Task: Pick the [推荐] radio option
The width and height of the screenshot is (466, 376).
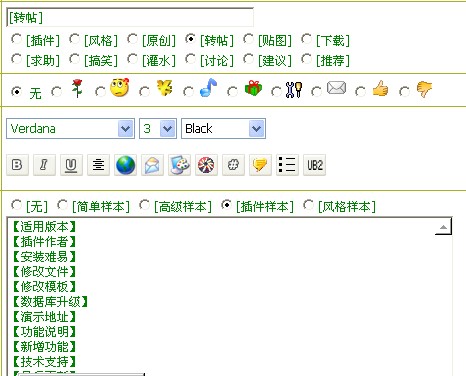Action: [x=306, y=59]
